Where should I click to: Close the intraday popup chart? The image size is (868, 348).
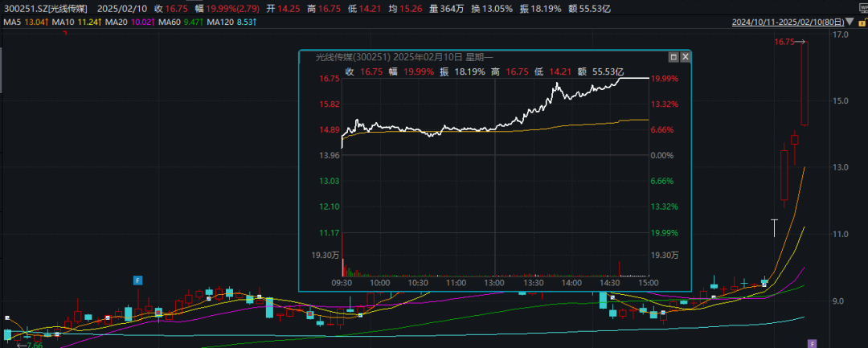[x=684, y=58]
